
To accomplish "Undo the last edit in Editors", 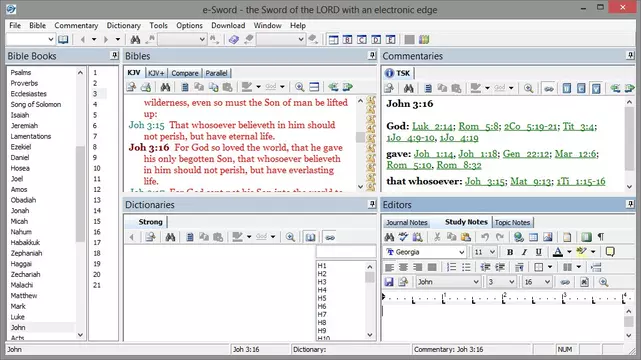I will (485, 237).
